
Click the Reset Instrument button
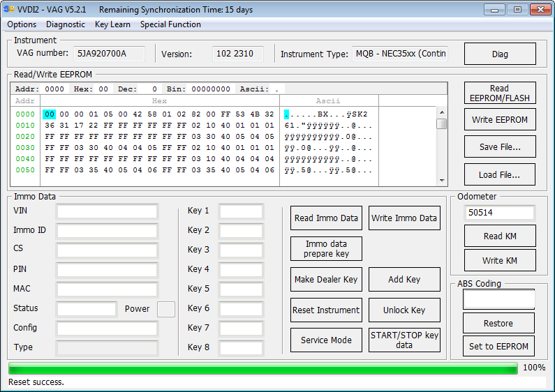[x=326, y=310]
